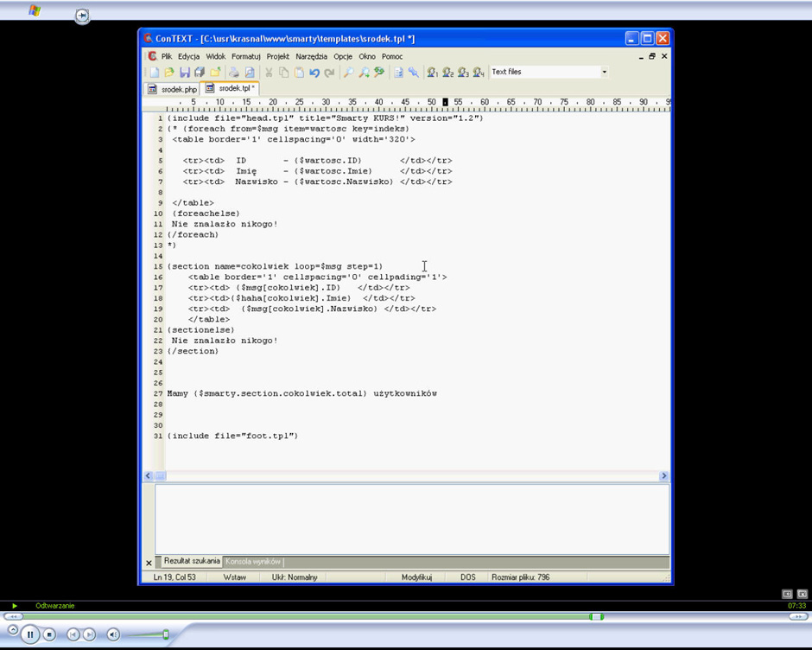
Task: Pause the video playback
Action: coord(30,634)
